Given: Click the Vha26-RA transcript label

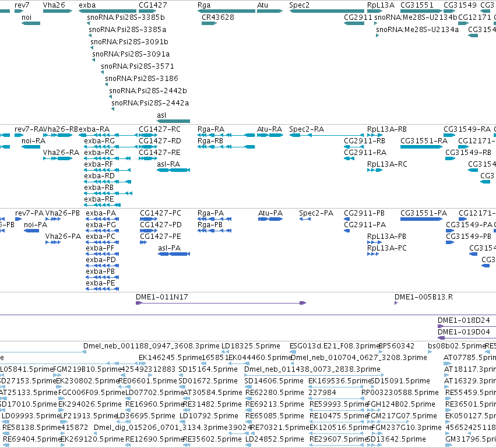Looking at the screenshot, I should coord(61,153).
